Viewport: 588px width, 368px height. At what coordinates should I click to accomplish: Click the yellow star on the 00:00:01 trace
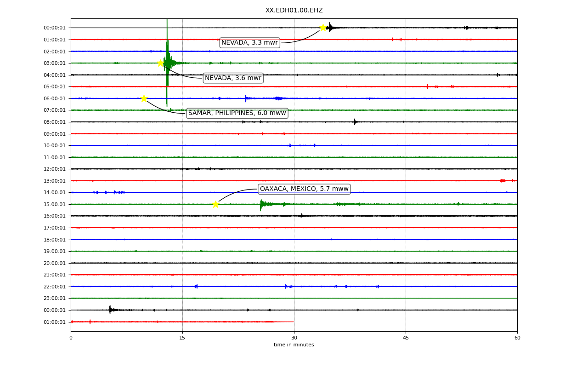click(323, 28)
